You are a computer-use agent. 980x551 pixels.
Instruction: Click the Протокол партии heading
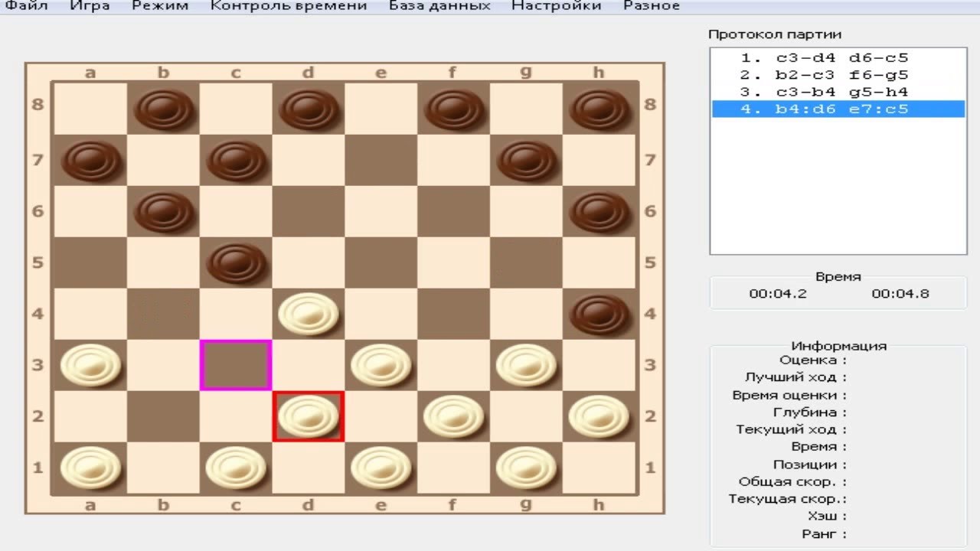pos(775,34)
